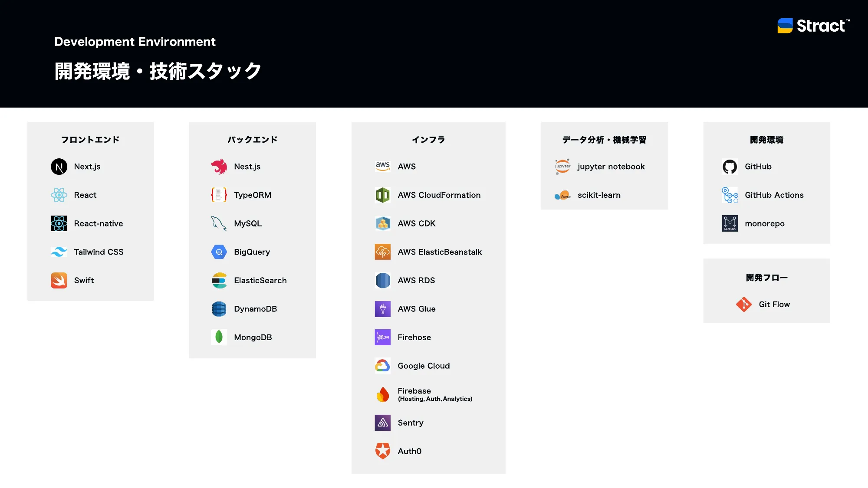
Task: Click the 'AWS Glue' label
Action: point(417,309)
